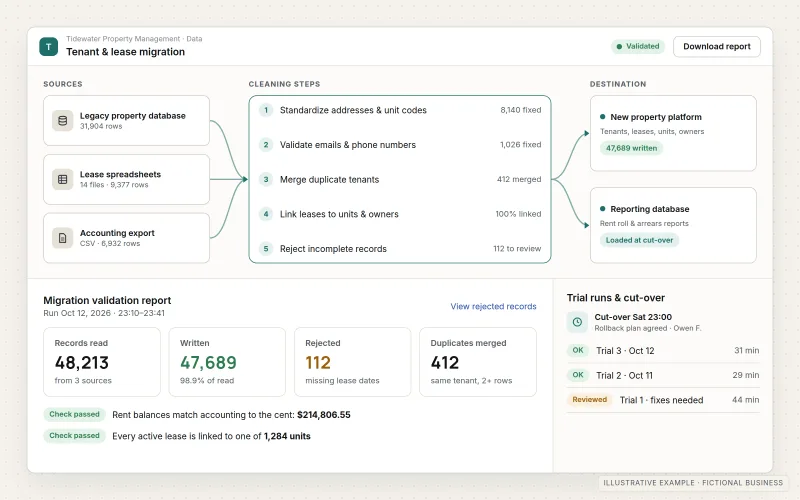Click the 47,689 written badge
Image resolution: width=800 pixels, height=500 pixels.
(631, 148)
